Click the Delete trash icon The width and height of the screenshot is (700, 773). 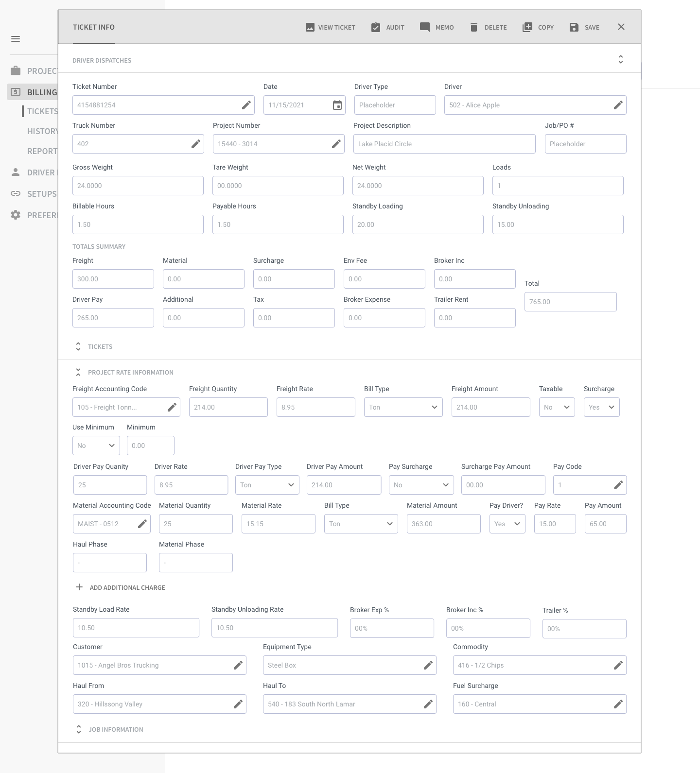tap(474, 27)
